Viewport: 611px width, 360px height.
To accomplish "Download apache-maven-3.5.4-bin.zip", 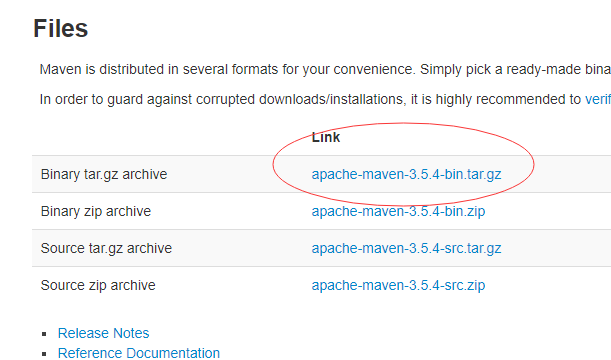I will click(398, 211).
